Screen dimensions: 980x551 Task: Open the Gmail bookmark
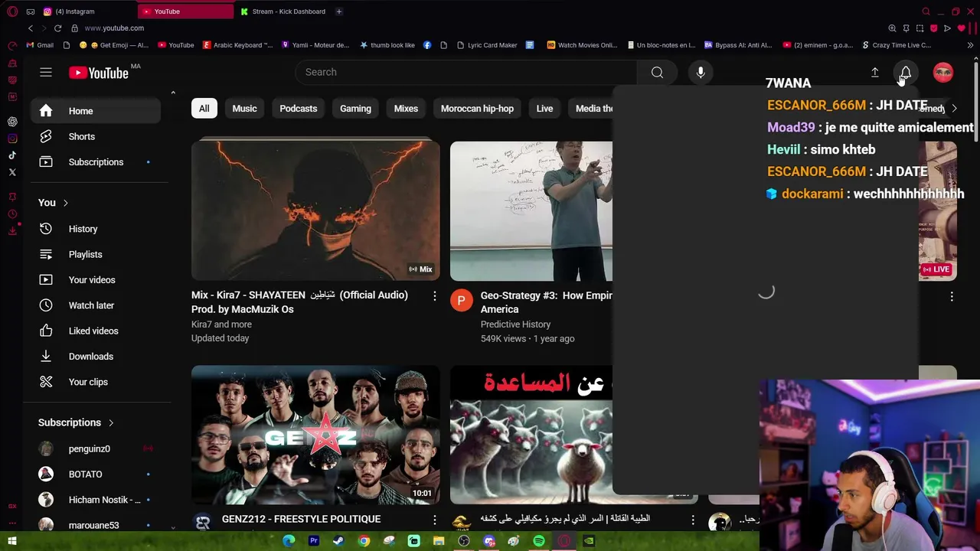coord(39,45)
